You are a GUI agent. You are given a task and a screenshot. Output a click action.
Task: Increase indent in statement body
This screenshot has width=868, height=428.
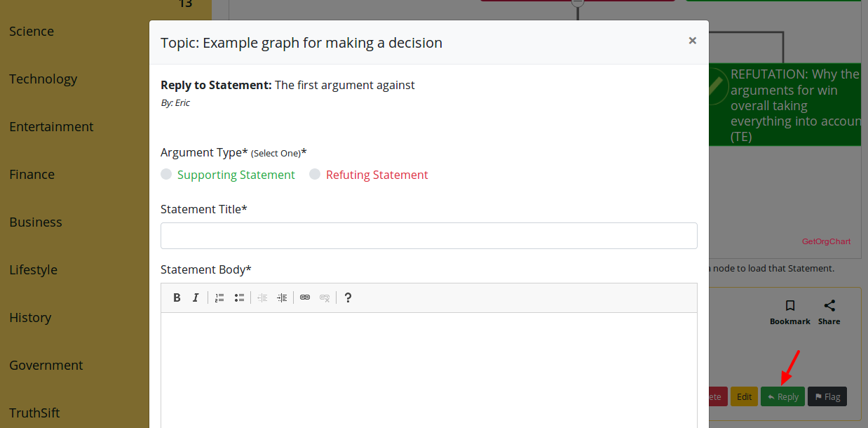click(282, 297)
